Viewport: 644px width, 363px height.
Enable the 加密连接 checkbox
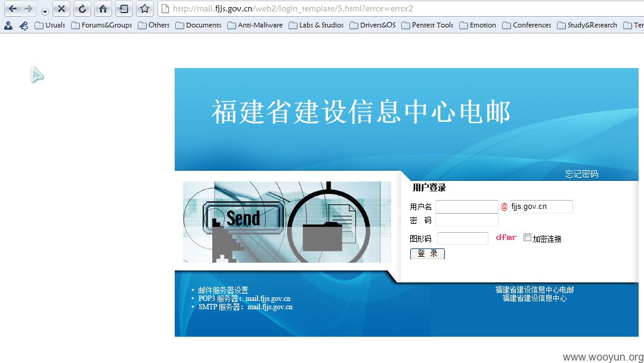(527, 237)
